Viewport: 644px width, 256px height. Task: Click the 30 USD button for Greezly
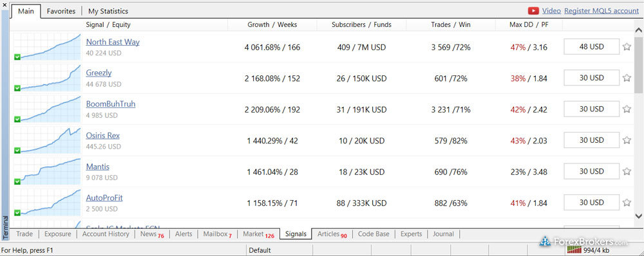(591, 78)
